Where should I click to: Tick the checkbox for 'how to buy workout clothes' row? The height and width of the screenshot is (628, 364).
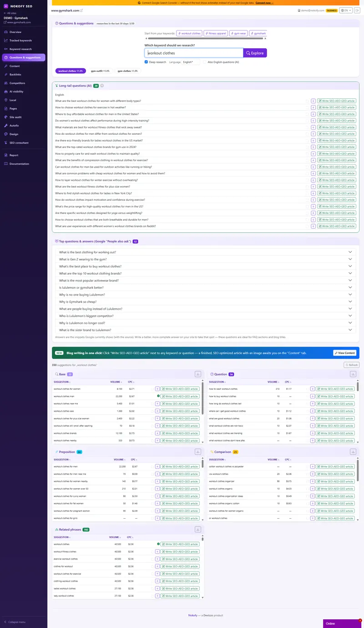(308, 396)
